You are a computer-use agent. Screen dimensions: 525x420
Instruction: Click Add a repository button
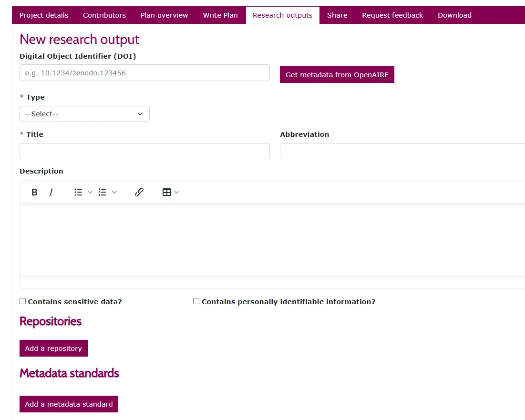point(53,348)
